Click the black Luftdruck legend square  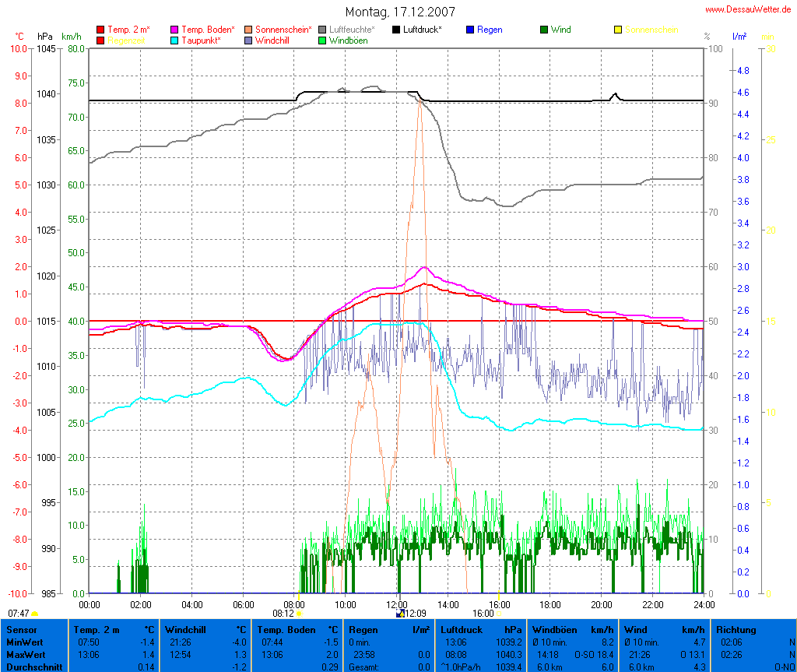(396, 30)
